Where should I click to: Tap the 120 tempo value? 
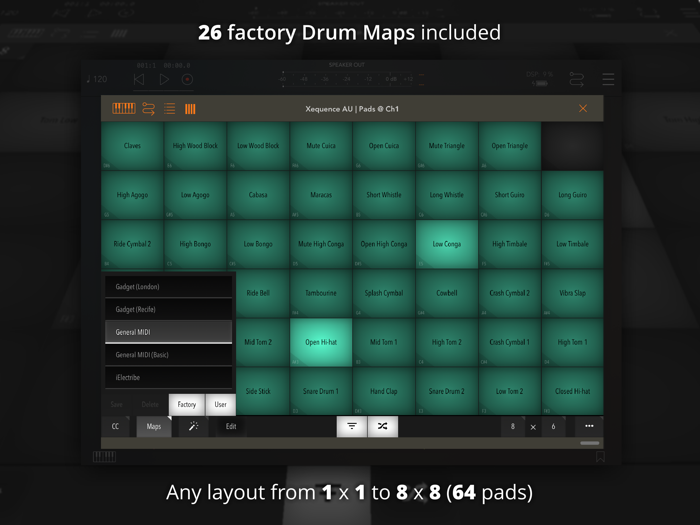[x=97, y=79]
